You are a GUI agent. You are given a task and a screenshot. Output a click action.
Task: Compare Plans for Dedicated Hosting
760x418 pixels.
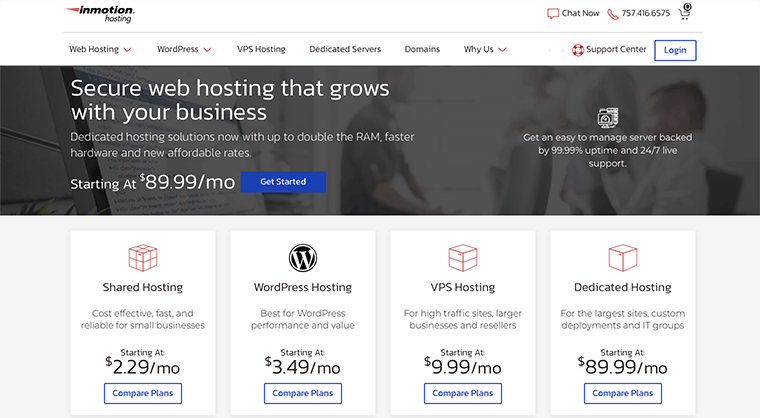pos(623,393)
